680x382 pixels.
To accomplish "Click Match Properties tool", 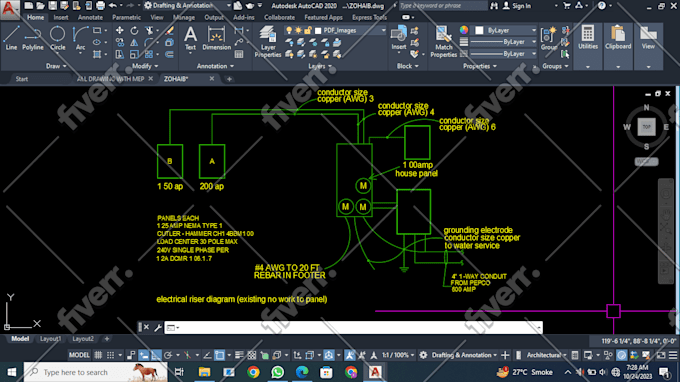I will 443,41.
